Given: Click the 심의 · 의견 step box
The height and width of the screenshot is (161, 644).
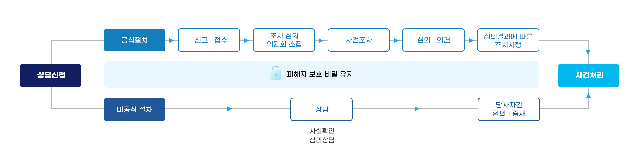Looking at the screenshot, I should pyautogui.click(x=433, y=40).
